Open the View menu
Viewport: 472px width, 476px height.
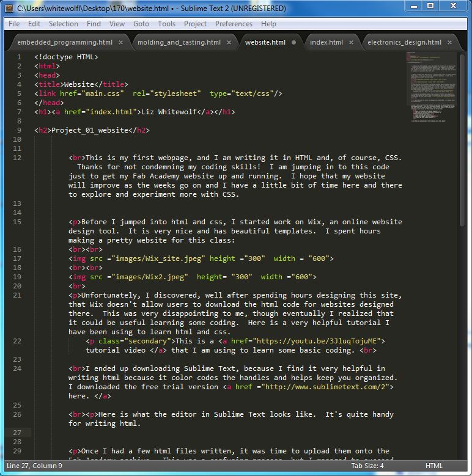click(117, 24)
